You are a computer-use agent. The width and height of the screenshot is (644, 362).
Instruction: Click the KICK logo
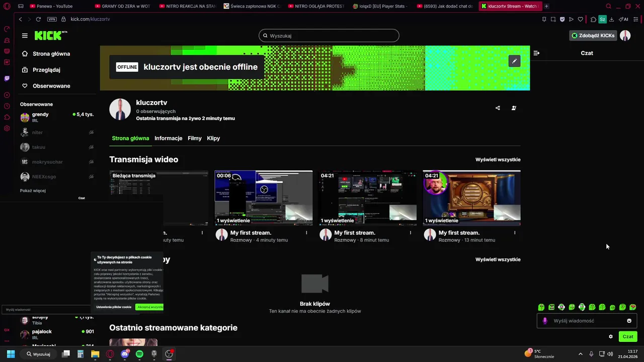[50, 35]
